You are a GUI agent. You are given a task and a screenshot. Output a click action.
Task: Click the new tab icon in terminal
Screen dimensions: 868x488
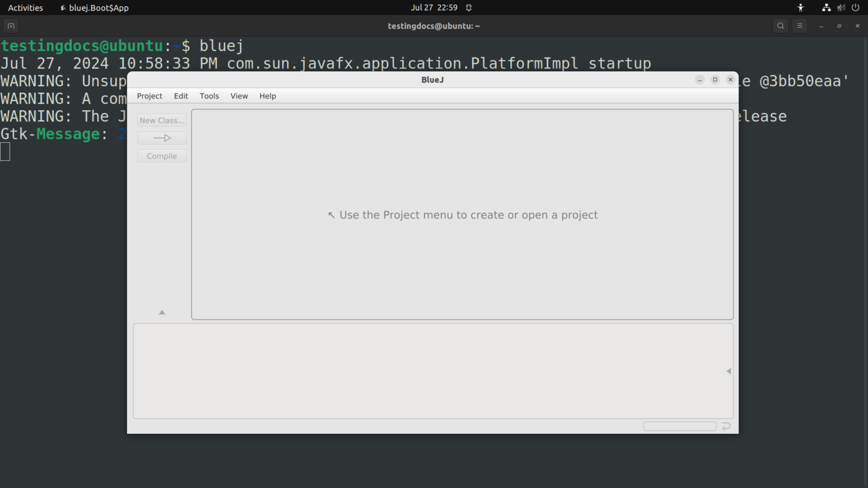point(10,25)
